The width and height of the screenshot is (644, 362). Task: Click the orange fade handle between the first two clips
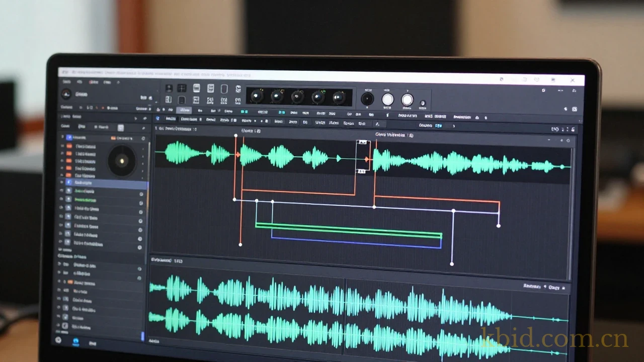coord(238,155)
